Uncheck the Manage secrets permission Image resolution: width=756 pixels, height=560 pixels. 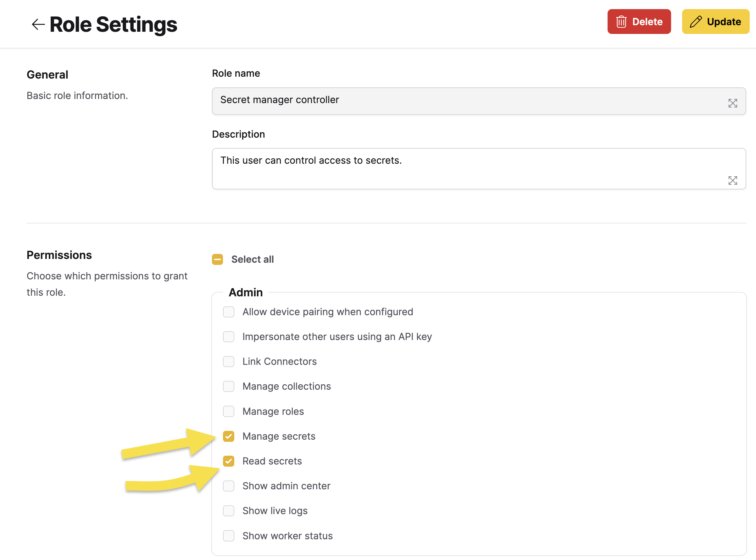[x=229, y=436]
